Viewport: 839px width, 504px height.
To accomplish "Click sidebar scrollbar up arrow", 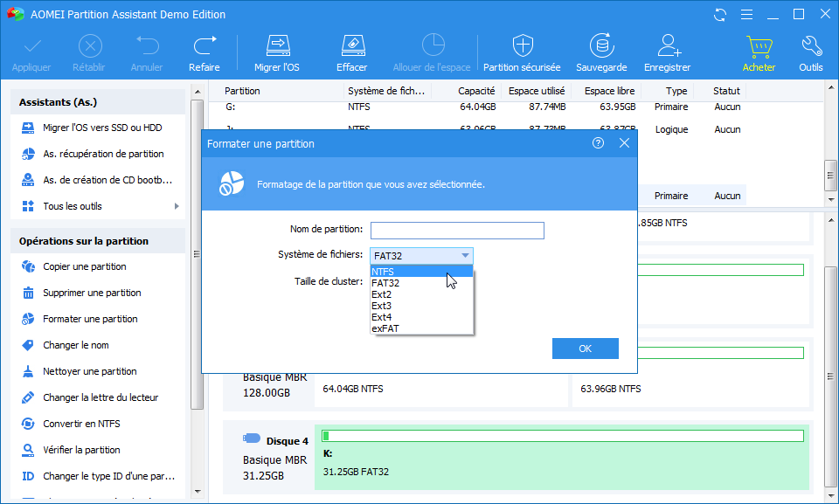I will pyautogui.click(x=198, y=92).
